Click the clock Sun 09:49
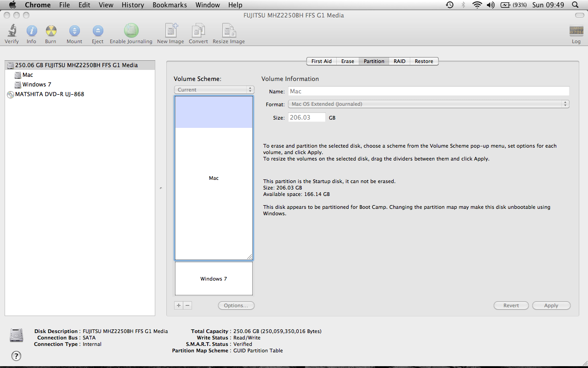 point(548,5)
